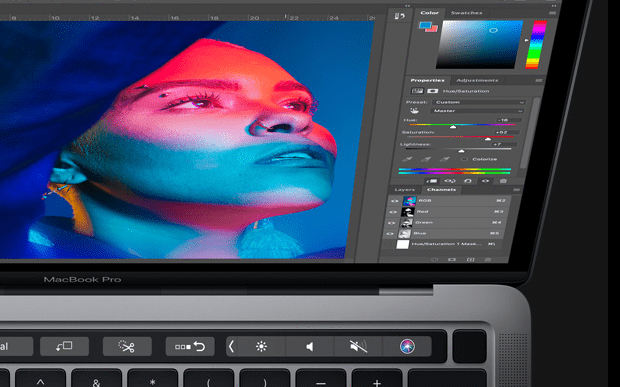Tap the history undo icon on Touch Bar
Viewport: 620px width, 387px height.
pos(190,347)
